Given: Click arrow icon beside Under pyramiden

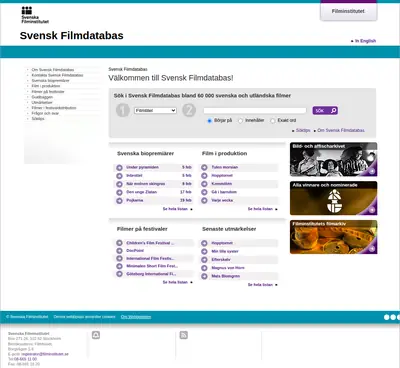Looking at the screenshot, I should pos(119,167).
